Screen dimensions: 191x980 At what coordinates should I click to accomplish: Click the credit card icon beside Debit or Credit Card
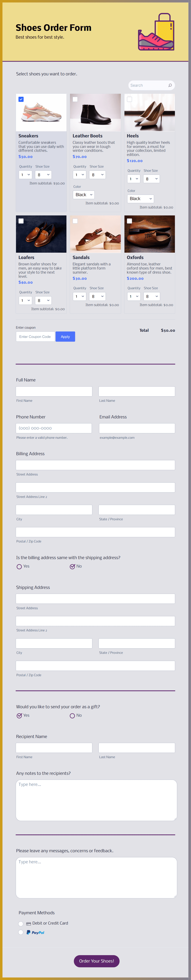pos(28,923)
